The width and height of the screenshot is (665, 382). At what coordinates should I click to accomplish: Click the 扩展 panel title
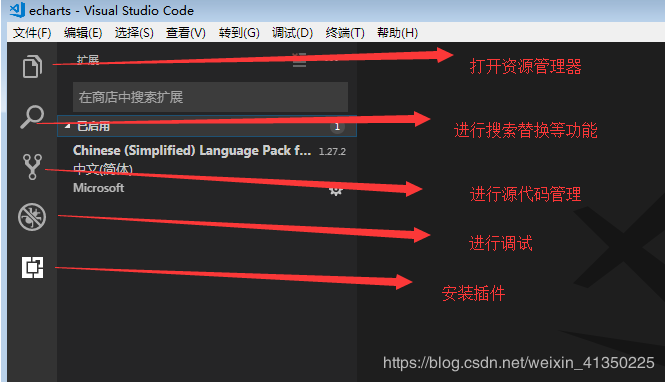click(88, 60)
